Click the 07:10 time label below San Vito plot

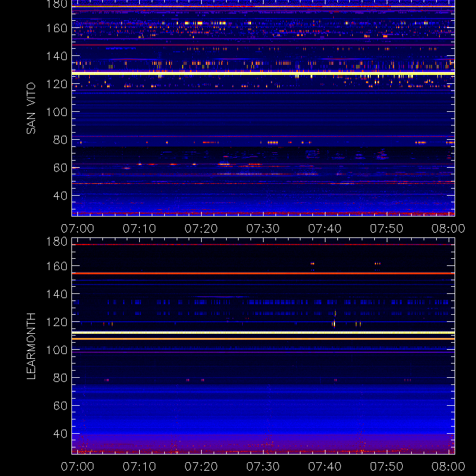(x=139, y=228)
